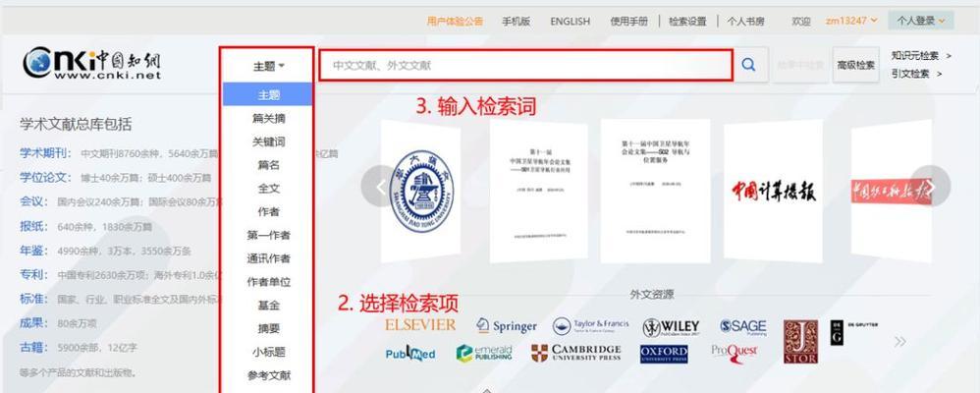Select 全文 search field option
The width and height of the screenshot is (980, 393).
pyautogui.click(x=267, y=188)
